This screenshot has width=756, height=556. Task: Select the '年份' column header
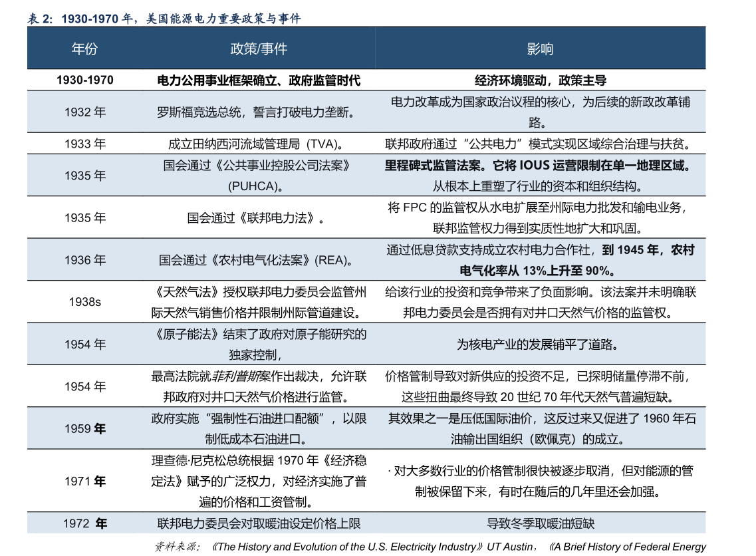[x=84, y=49]
